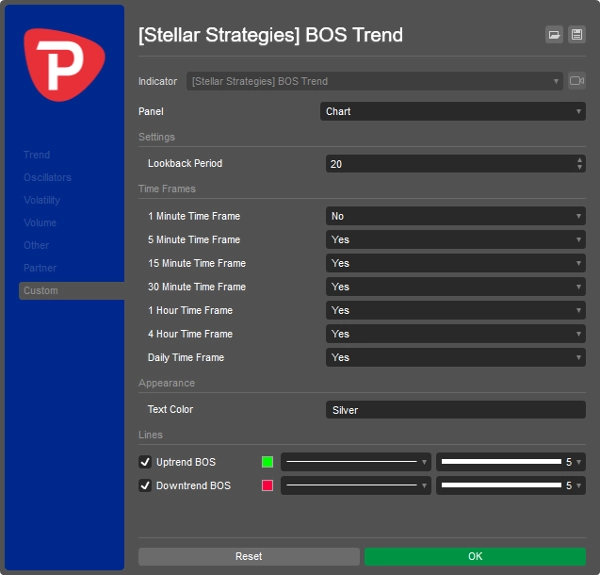600x575 pixels.
Task: Click the Lookback Period label
Action: pos(185,163)
